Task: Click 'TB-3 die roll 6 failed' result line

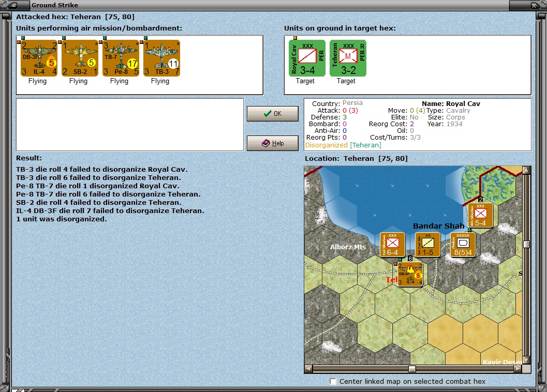Action: pyautogui.click(x=98, y=177)
